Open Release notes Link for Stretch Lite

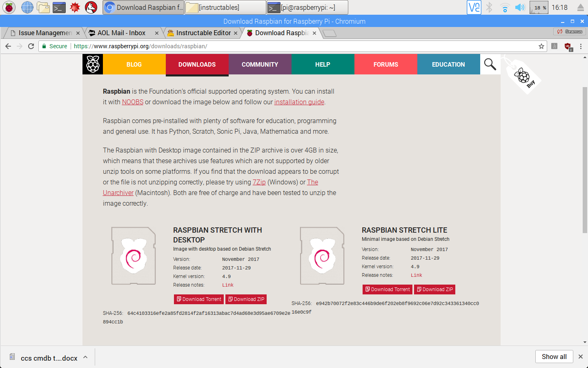[x=416, y=275]
